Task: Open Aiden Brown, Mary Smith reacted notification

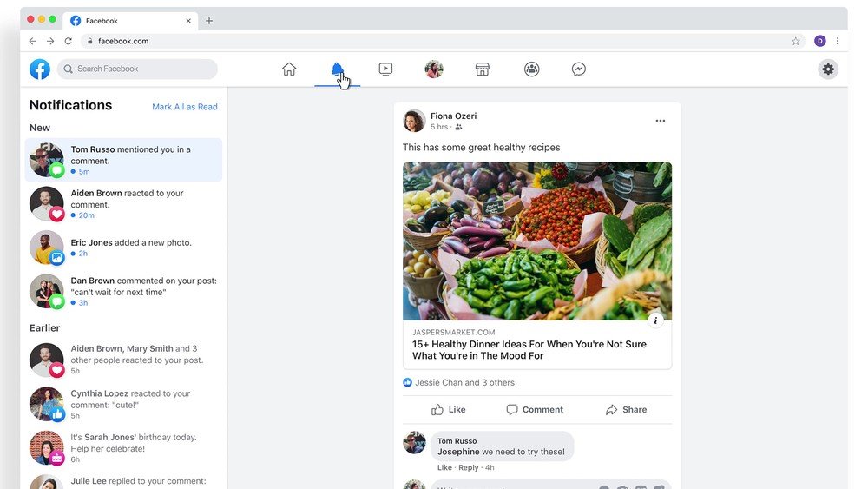Action: pos(123,360)
